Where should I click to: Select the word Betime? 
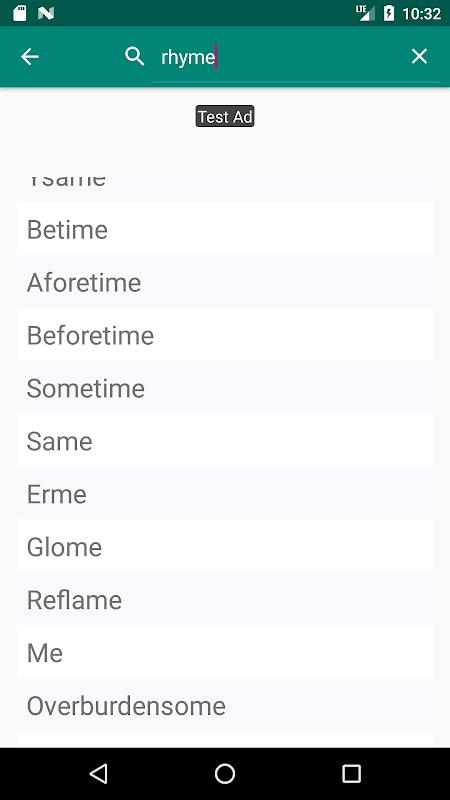coord(225,229)
